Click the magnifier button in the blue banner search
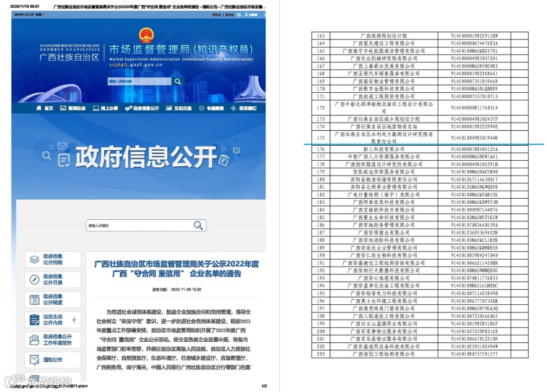The width and height of the screenshot is (547, 392). [178, 81]
